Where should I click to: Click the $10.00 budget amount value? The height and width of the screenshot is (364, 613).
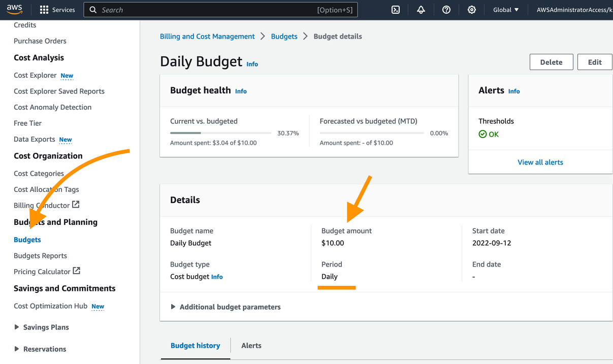coord(333,243)
